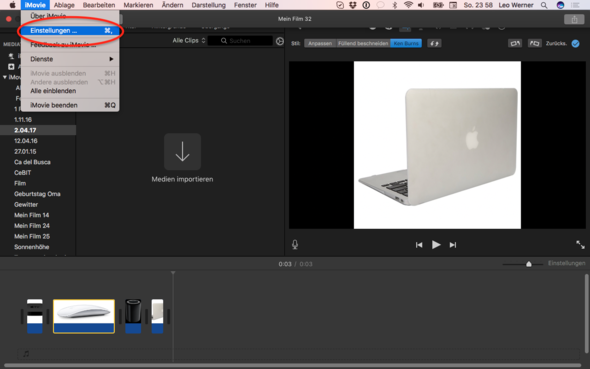
Task: Click the timeline playhead marker
Action: coord(173,273)
